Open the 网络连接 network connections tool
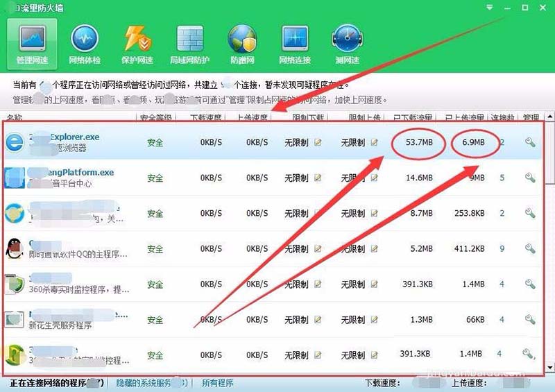The width and height of the screenshot is (555, 392). point(295,43)
